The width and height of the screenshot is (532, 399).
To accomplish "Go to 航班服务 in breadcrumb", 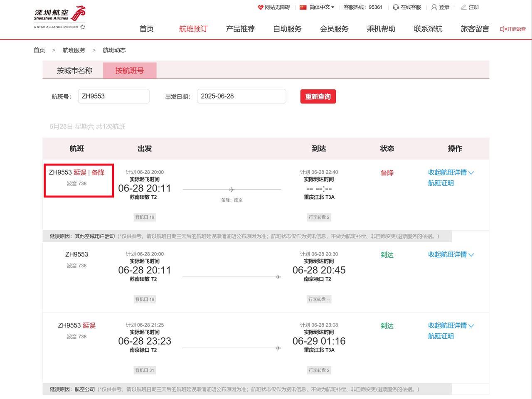I will (x=74, y=50).
